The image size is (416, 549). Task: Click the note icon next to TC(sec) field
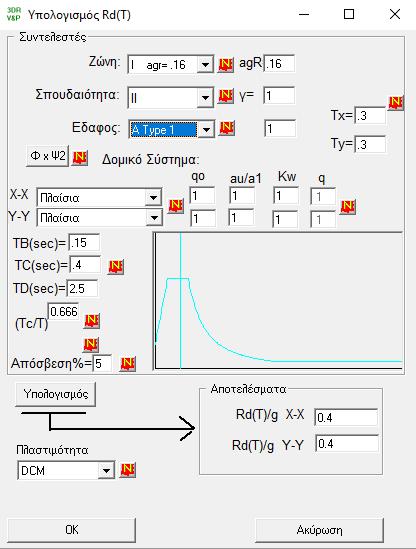[x=116, y=267]
